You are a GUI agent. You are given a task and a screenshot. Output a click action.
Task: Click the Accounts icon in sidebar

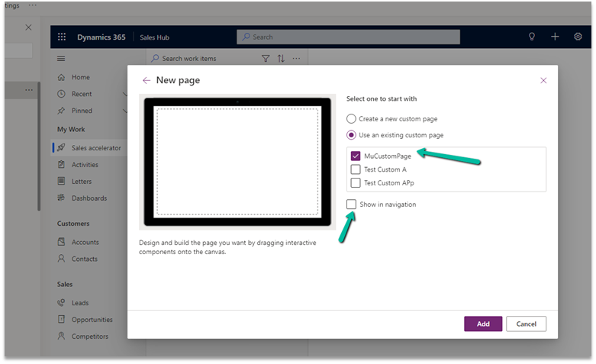tap(61, 242)
